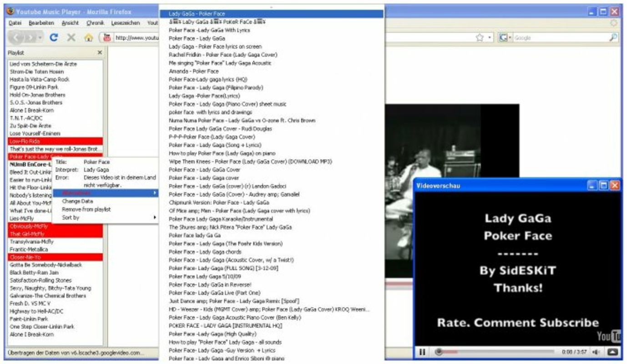This screenshot has height=364, width=627.
Task: Click the forward navigation arrow
Action: [30, 38]
